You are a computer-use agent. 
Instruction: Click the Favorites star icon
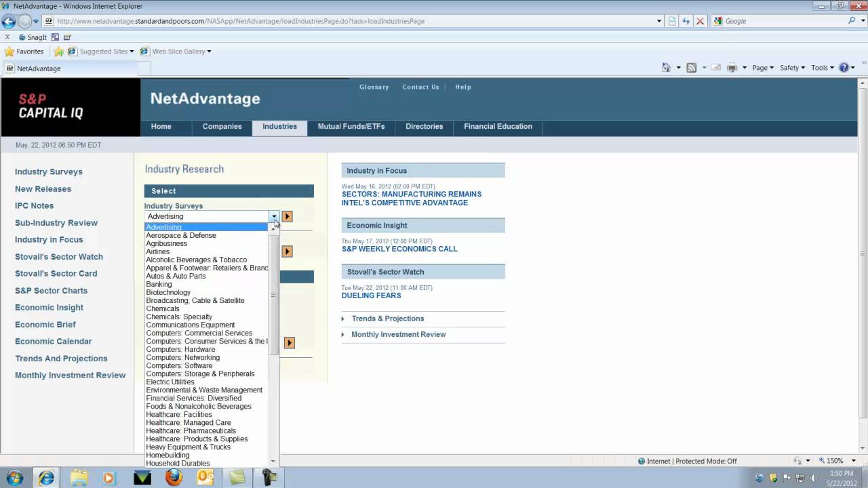(x=9, y=52)
